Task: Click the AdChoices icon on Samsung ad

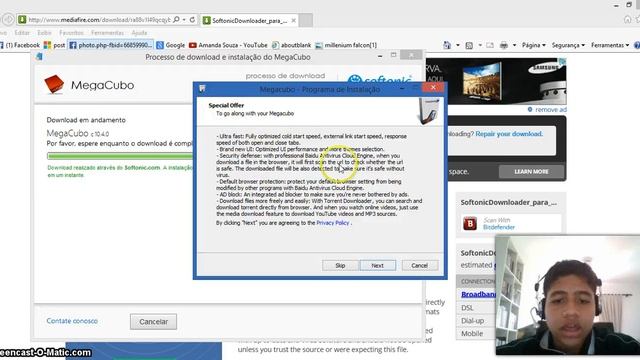Action: point(563,61)
